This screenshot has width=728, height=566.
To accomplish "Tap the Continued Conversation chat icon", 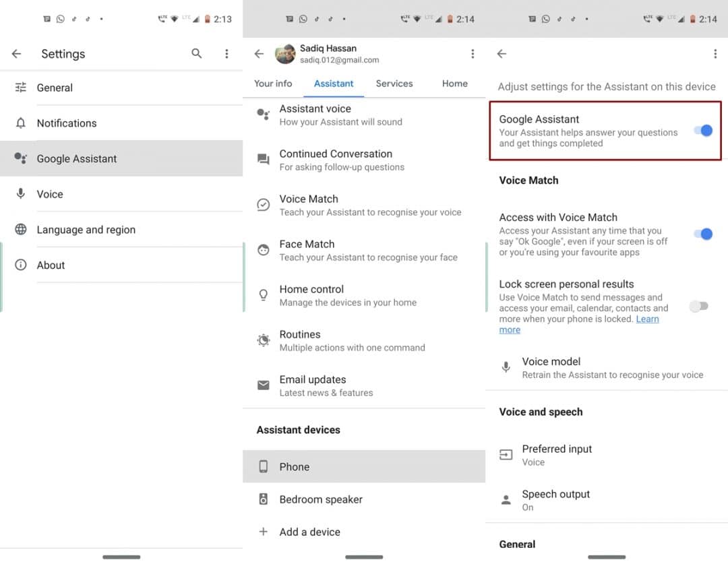I will tap(264, 160).
